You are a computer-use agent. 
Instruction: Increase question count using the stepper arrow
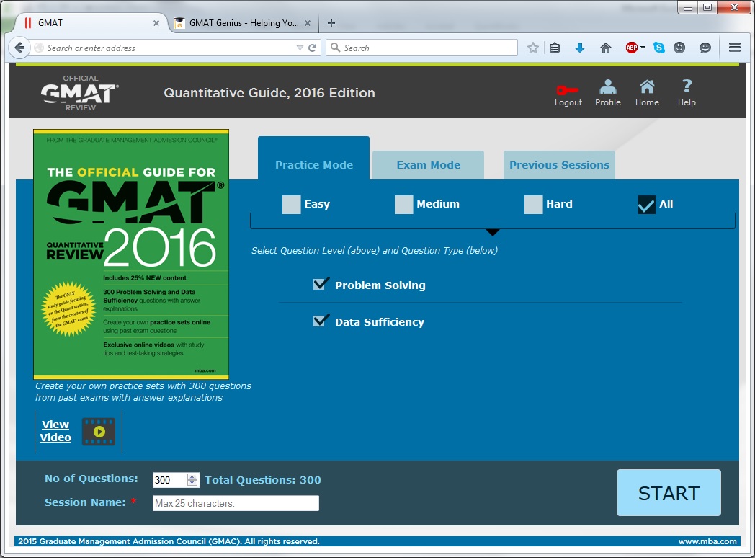[193, 476]
